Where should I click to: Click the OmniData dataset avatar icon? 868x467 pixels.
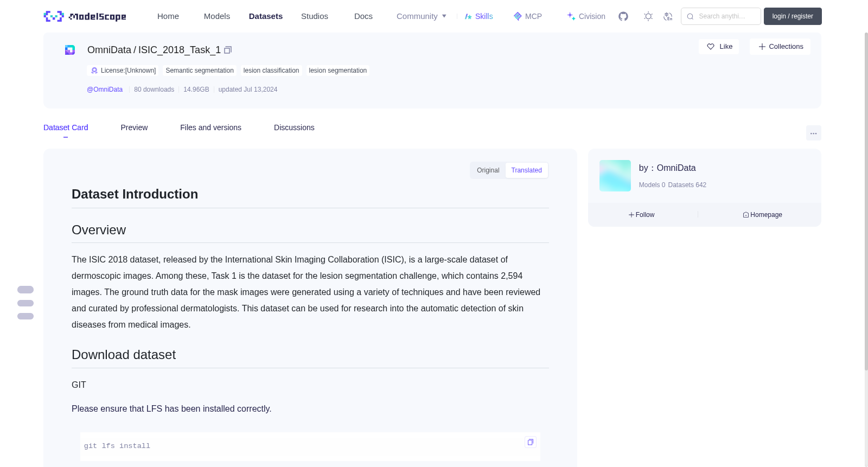(x=70, y=50)
